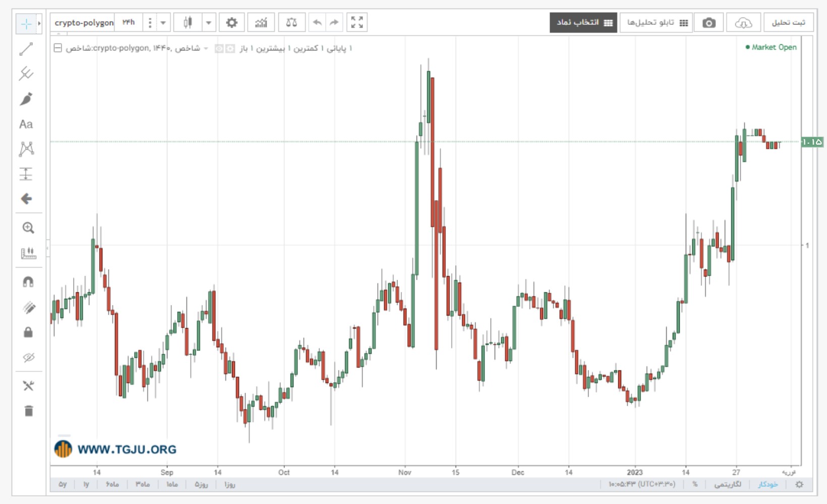Open the compare symbols scale icon
This screenshot has height=504, width=827.
point(291,23)
